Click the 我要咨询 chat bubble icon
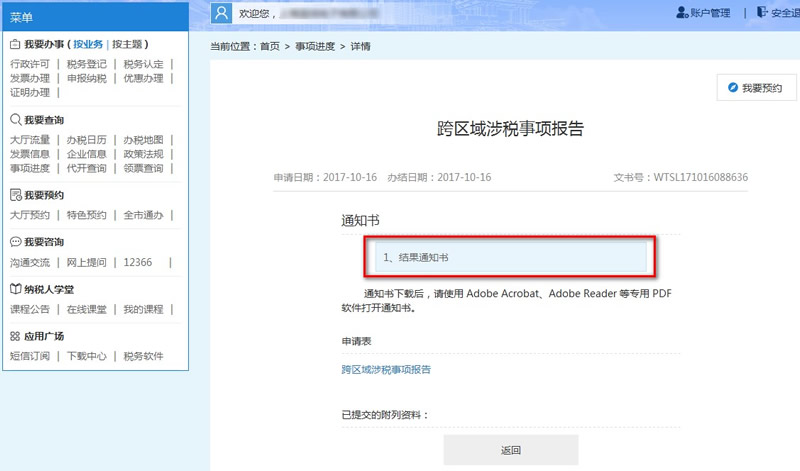The image size is (800, 471). click(15, 243)
